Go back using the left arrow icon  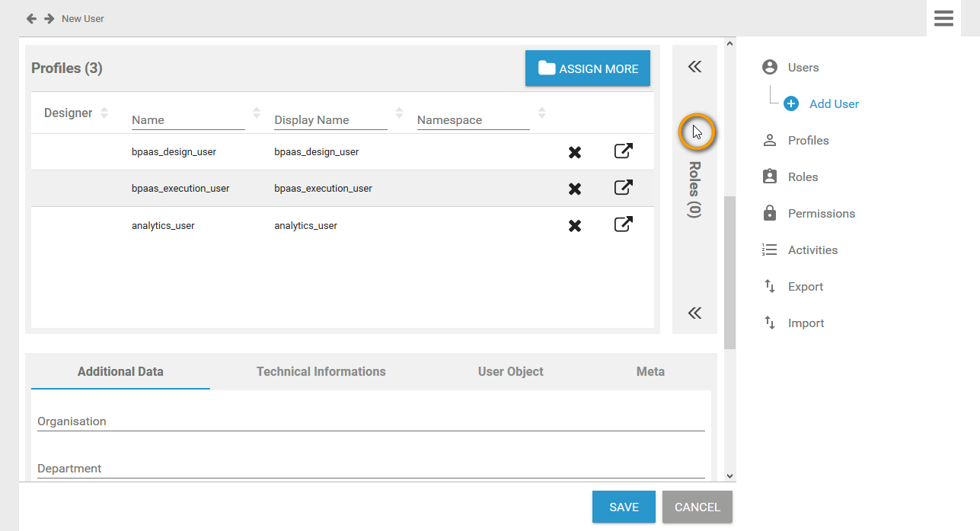click(31, 18)
